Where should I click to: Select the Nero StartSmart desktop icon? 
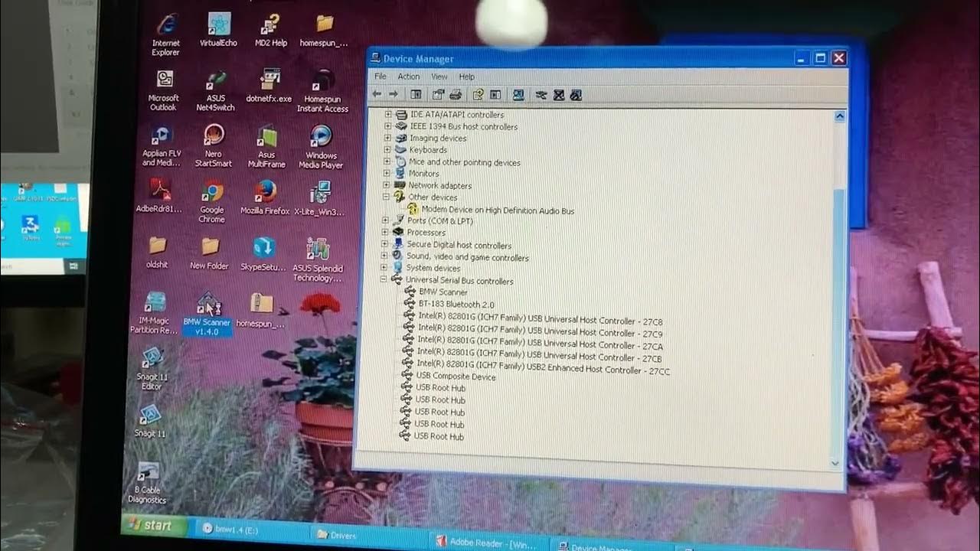(214, 147)
